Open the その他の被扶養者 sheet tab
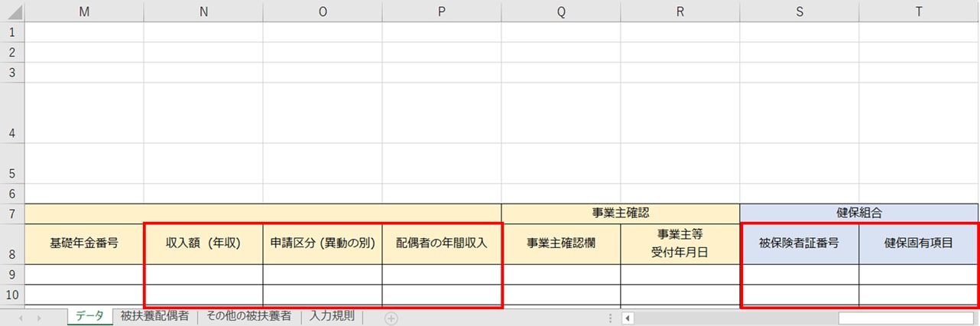The width and height of the screenshot is (980, 326). coord(248,317)
